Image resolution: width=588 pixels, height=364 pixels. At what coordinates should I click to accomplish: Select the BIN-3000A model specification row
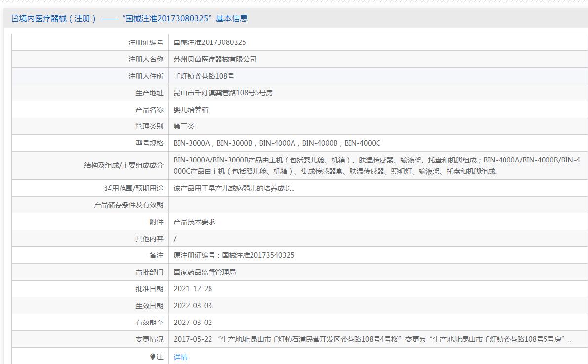(277, 143)
